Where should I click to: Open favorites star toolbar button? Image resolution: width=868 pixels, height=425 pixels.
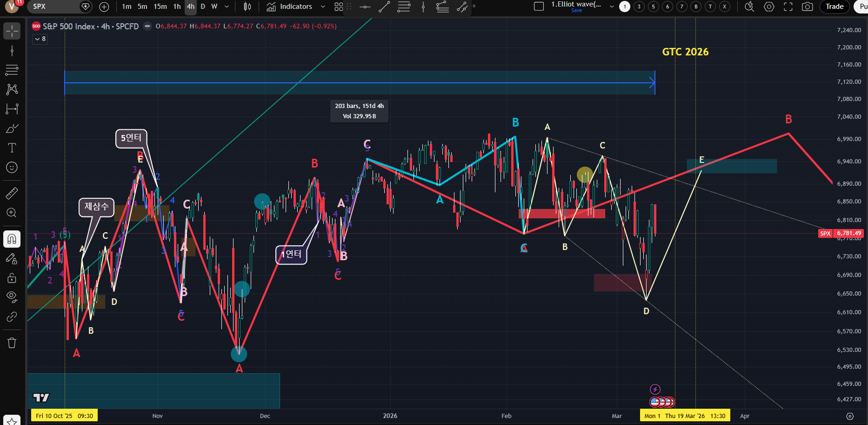click(12, 421)
